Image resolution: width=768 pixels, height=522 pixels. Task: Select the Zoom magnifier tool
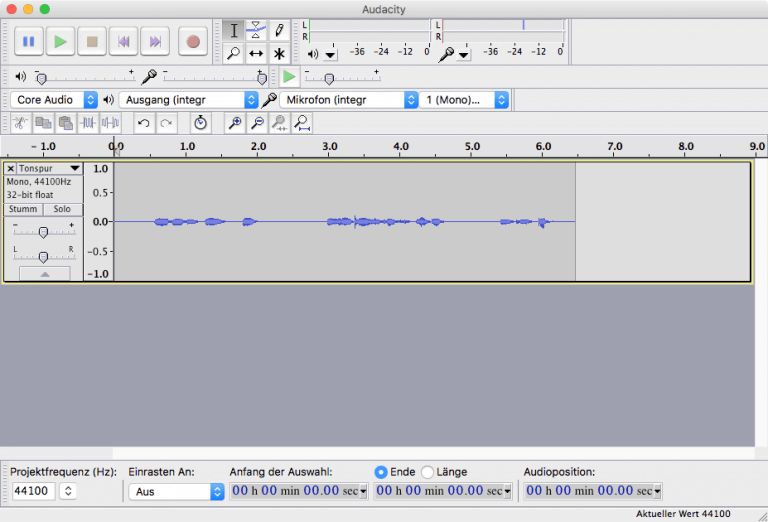pyautogui.click(x=234, y=53)
